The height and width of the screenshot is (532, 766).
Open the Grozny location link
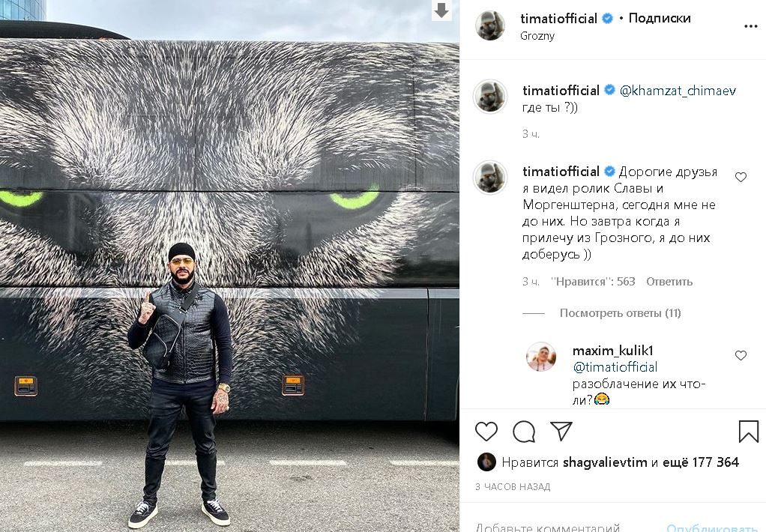pos(537,36)
